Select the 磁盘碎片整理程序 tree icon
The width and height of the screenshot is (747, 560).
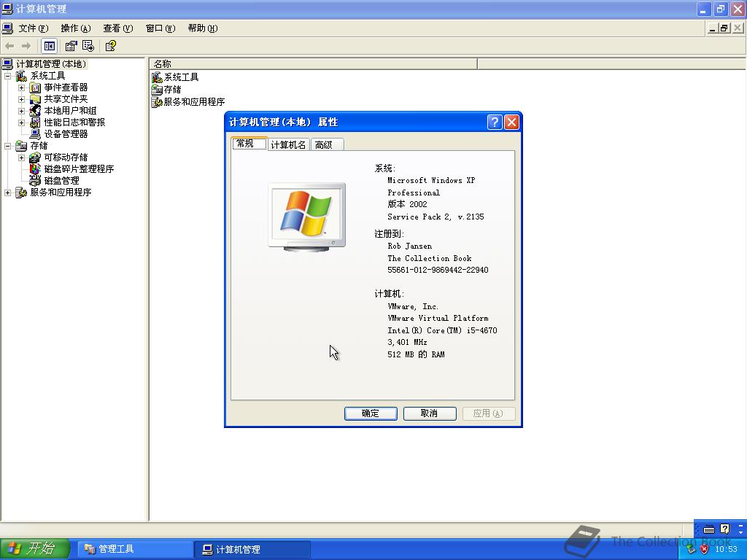(x=35, y=169)
